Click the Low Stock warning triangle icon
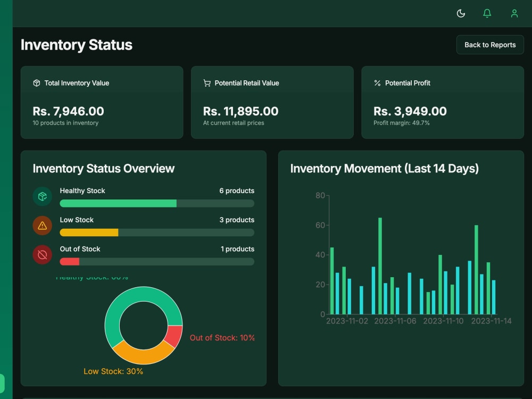The image size is (532, 399). point(43,226)
